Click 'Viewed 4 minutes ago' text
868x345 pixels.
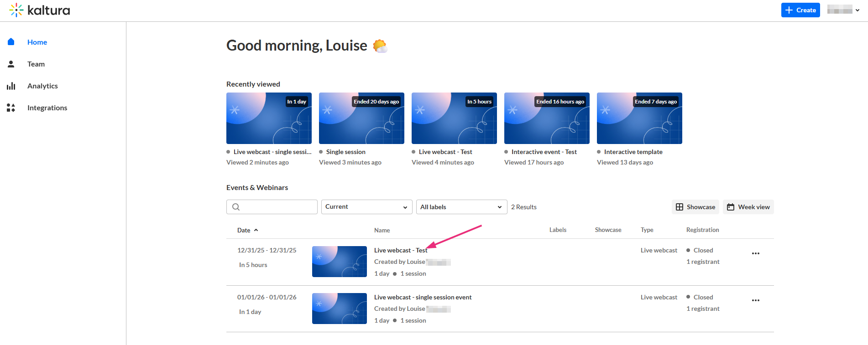[443, 162]
